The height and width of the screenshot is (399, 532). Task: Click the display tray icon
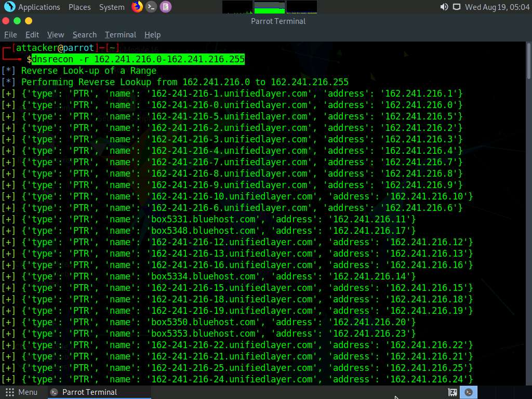pos(457,7)
